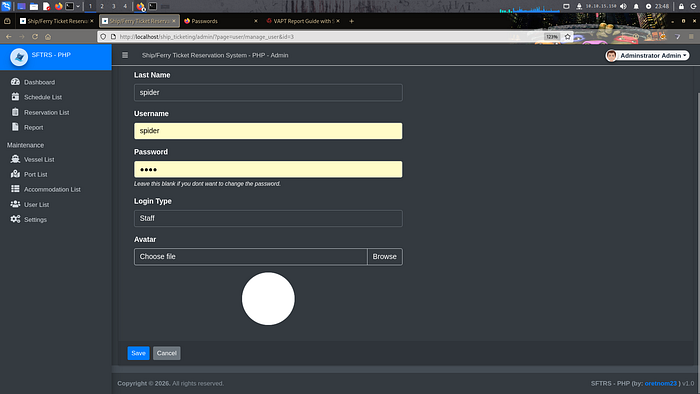Screen dimensions: 700x394
Task: Focus the Username field
Action: point(268,131)
